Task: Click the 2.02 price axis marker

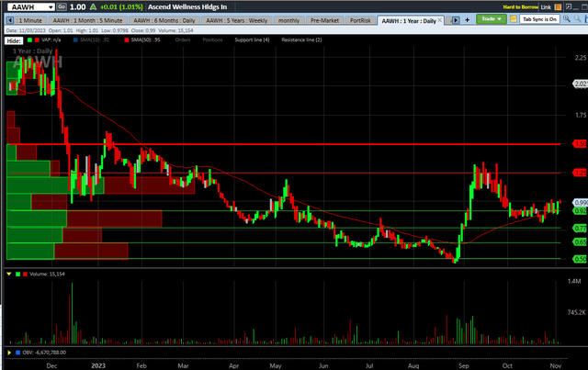Action: point(580,84)
